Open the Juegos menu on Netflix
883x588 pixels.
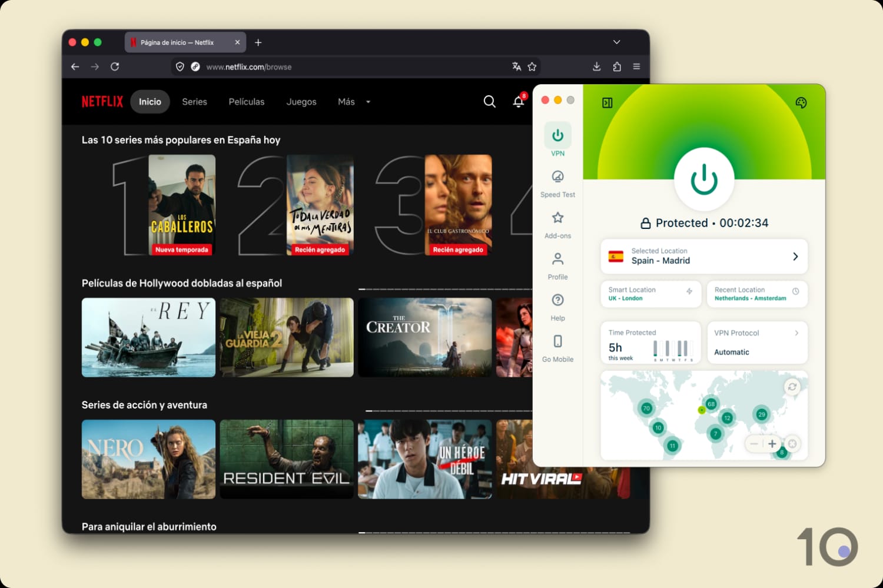301,102
